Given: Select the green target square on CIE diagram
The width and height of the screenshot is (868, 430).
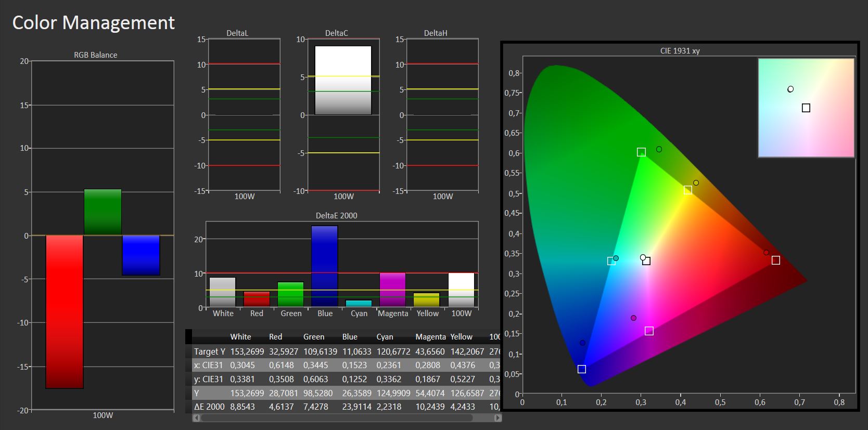Looking at the screenshot, I should 641,152.
